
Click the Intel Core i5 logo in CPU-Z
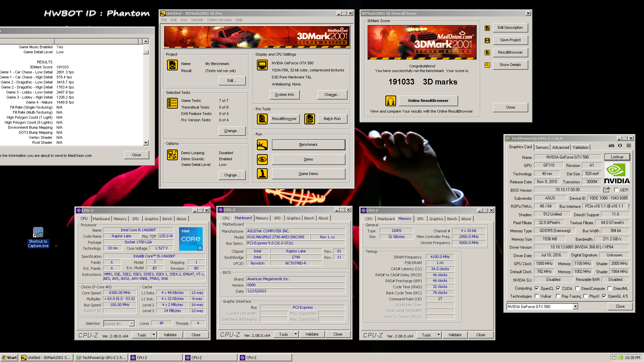(x=191, y=239)
